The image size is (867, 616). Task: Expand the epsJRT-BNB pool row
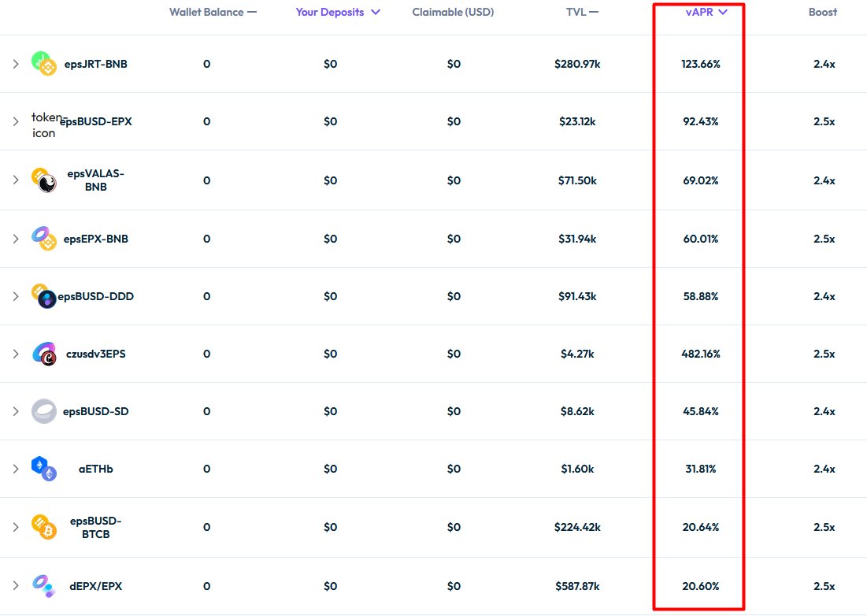pyautogui.click(x=16, y=64)
